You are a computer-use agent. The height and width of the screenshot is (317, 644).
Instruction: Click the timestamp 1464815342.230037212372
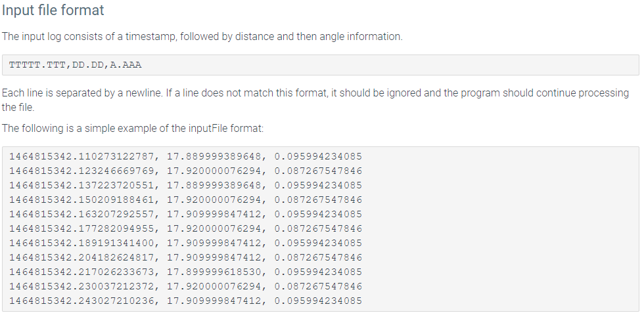81,286
